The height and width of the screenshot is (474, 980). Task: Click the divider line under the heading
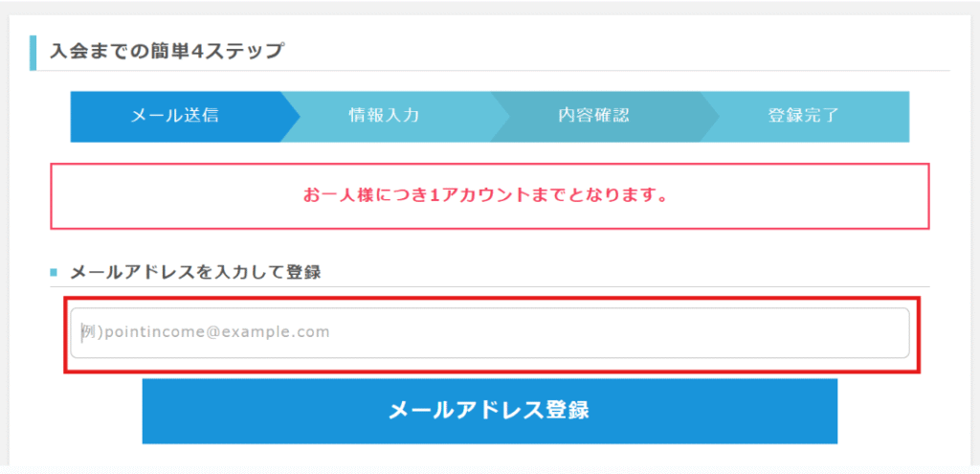[574, 71]
